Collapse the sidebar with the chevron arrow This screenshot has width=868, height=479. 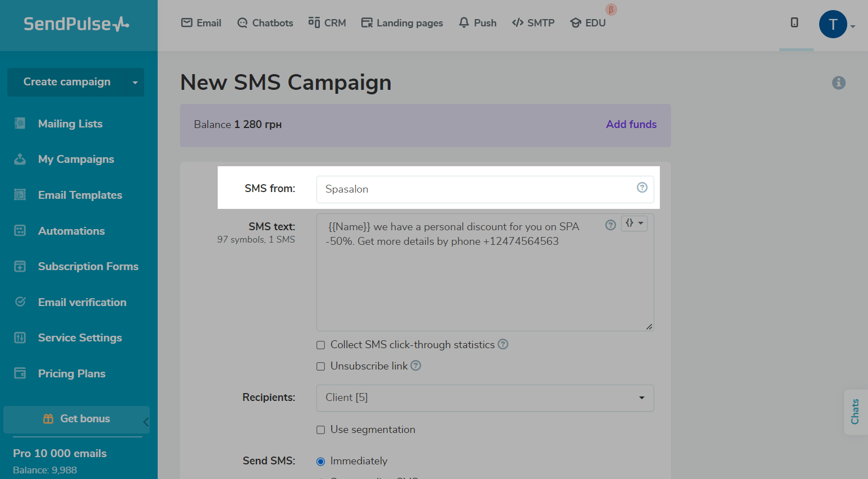coord(146,422)
